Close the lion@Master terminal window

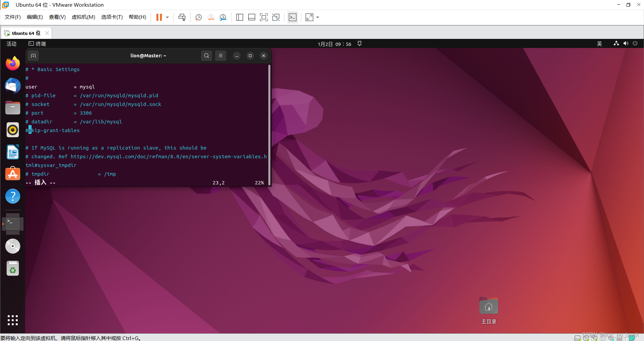[x=264, y=56]
